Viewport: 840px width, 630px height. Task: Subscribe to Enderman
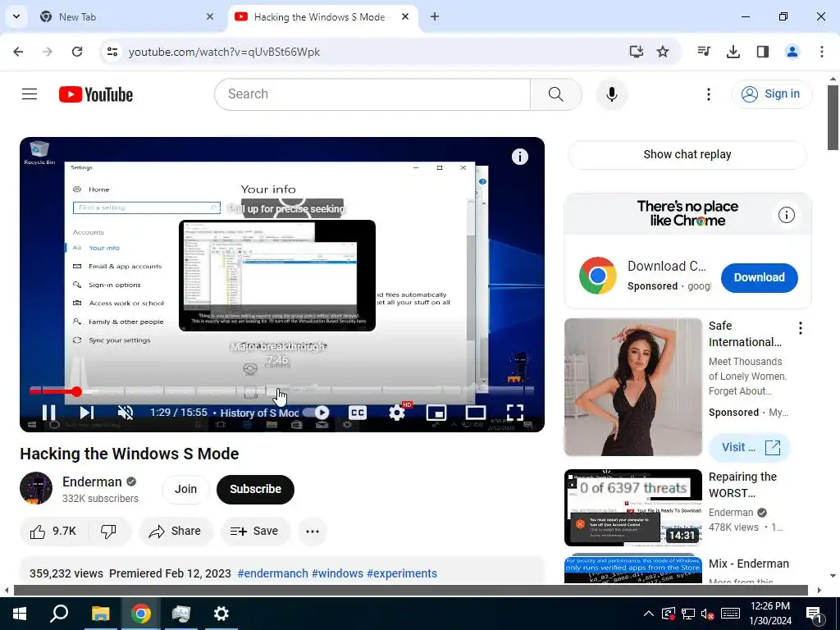(256, 489)
